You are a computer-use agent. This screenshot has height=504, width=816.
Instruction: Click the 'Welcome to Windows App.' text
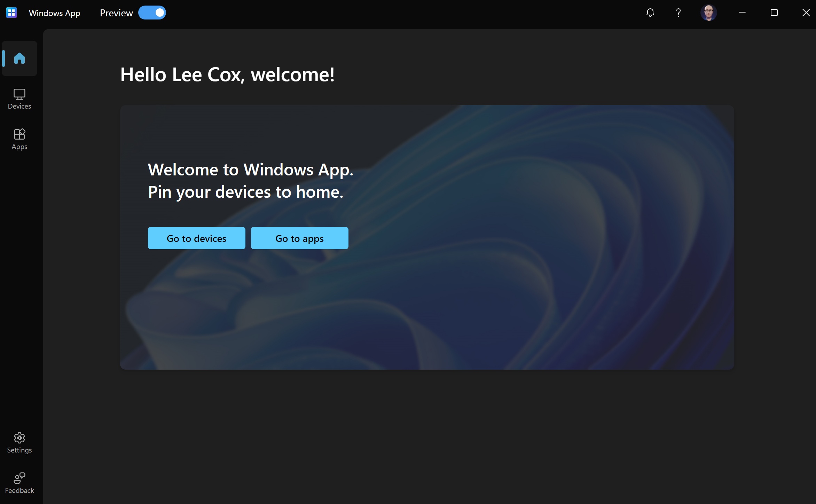pos(251,170)
